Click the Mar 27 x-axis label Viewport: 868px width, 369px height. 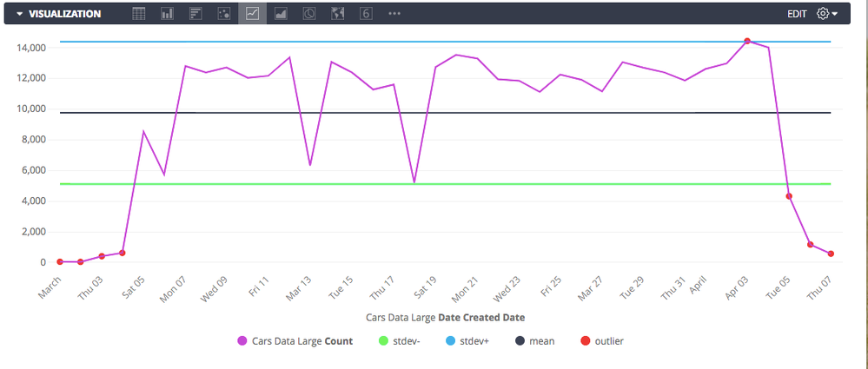(591, 288)
